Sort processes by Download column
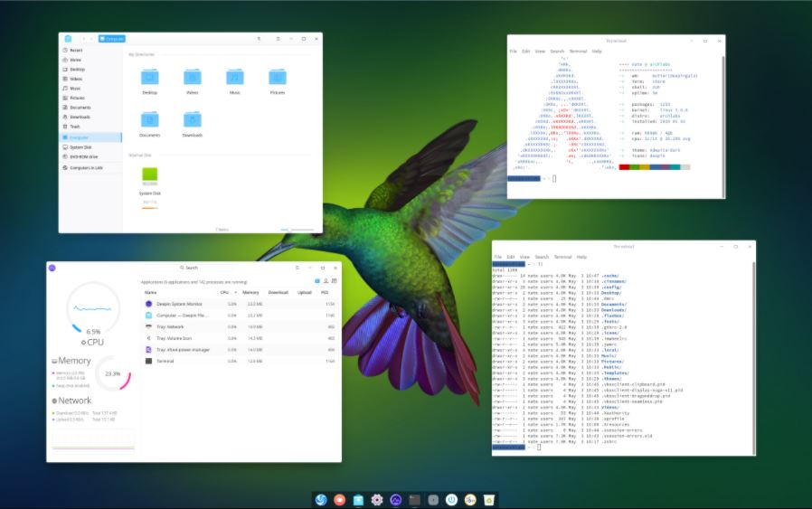Image resolution: width=812 pixels, height=509 pixels. (279, 293)
